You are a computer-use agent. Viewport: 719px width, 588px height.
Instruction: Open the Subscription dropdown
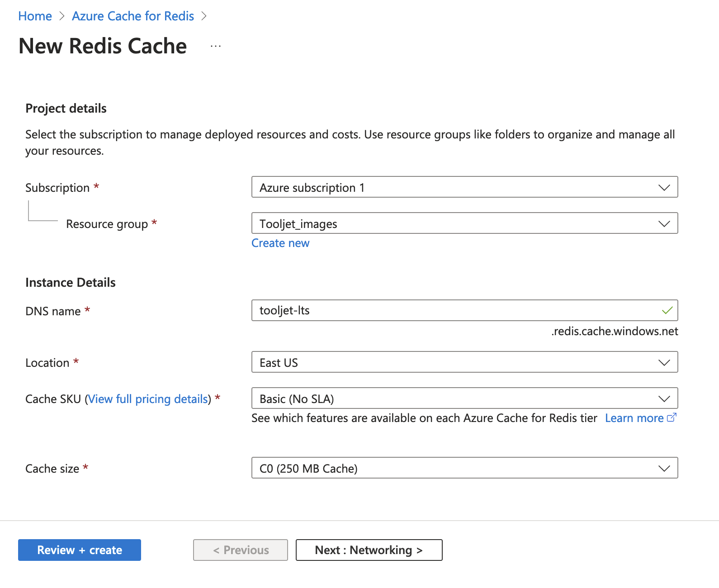point(464,187)
